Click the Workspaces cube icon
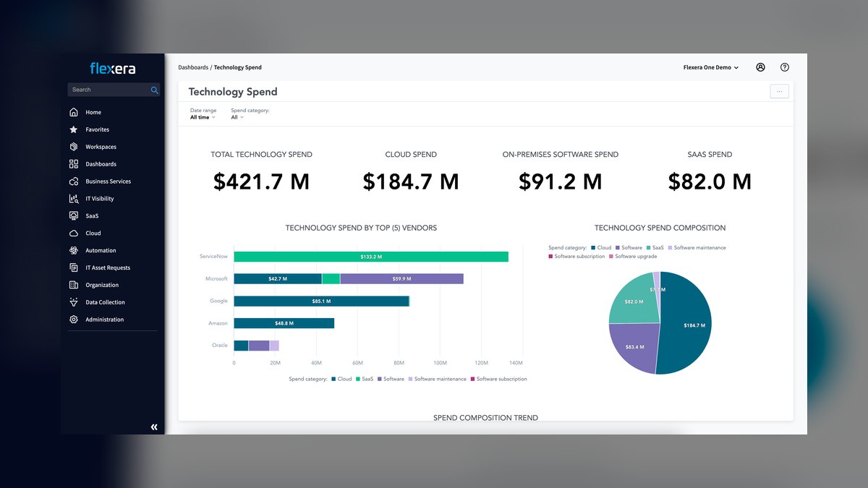This screenshot has height=488, width=868. [x=74, y=147]
